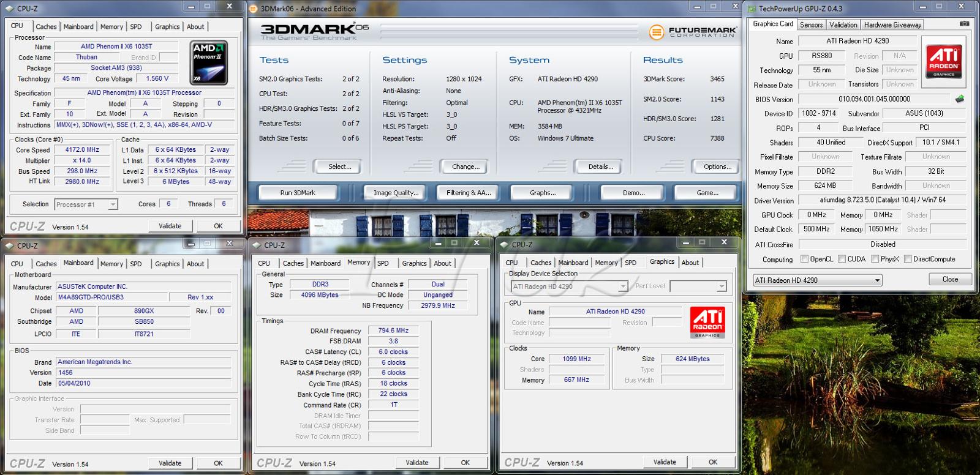Click the Futuremark logo in 3DMark06
This screenshot has height=475, width=980.
coord(693,32)
